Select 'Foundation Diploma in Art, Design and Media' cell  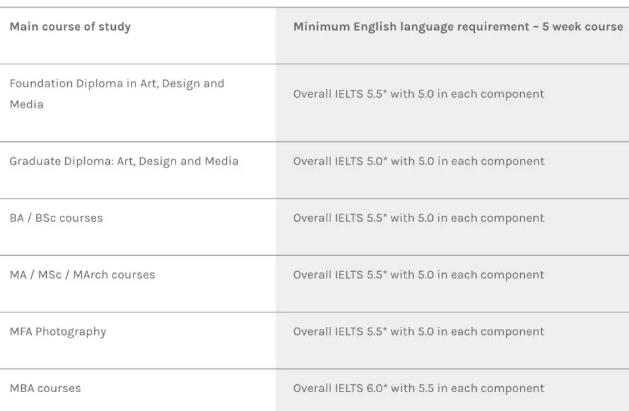117,94
